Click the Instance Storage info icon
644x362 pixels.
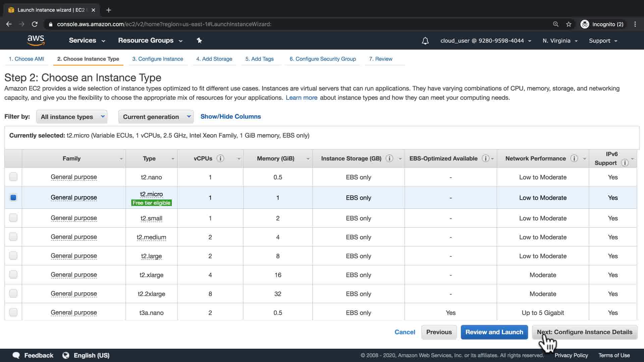point(389,159)
